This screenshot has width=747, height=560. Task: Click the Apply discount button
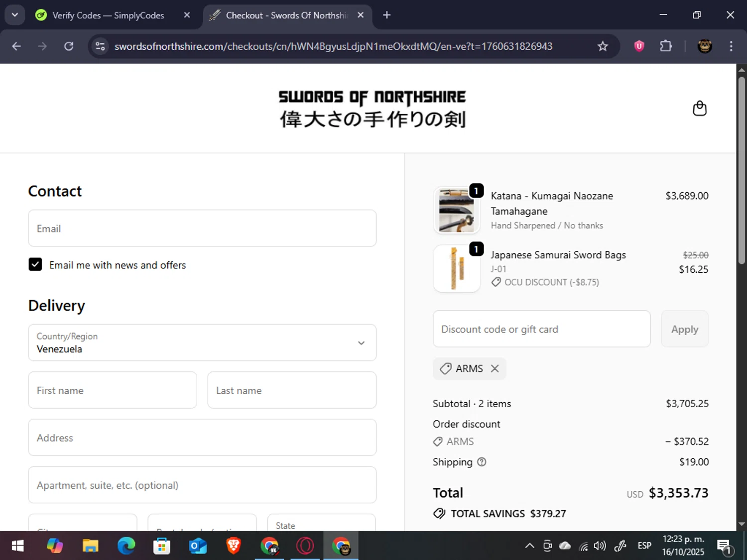coord(685,329)
